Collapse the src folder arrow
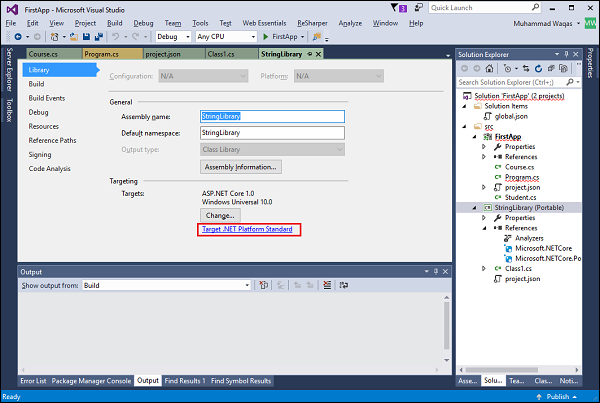This screenshot has width=600, height=403. [x=464, y=126]
